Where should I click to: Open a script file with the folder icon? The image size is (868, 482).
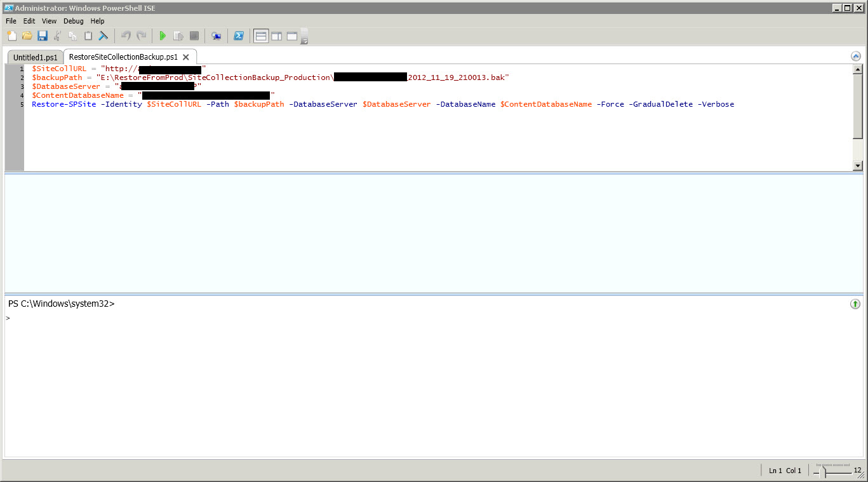[27, 36]
